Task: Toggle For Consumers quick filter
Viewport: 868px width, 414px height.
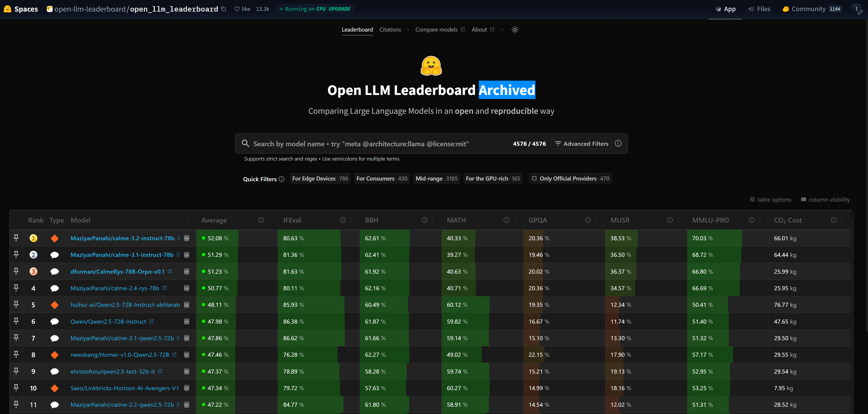Action: pyautogui.click(x=382, y=178)
